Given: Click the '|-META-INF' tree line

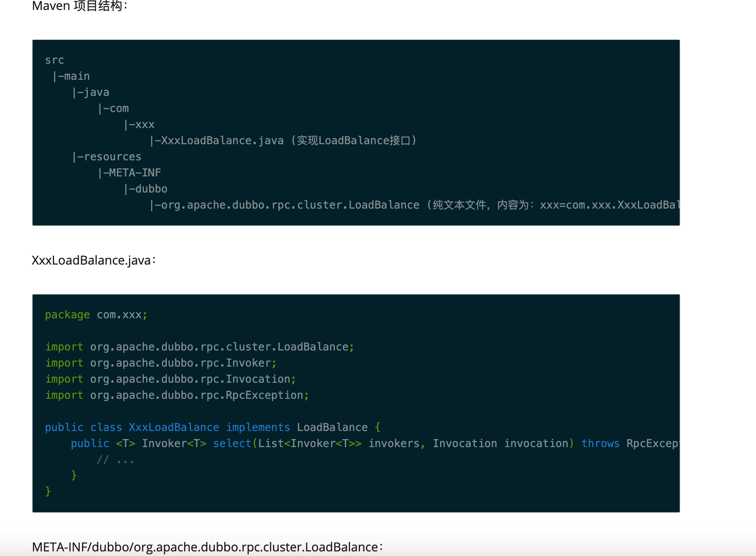Looking at the screenshot, I should click(129, 173).
